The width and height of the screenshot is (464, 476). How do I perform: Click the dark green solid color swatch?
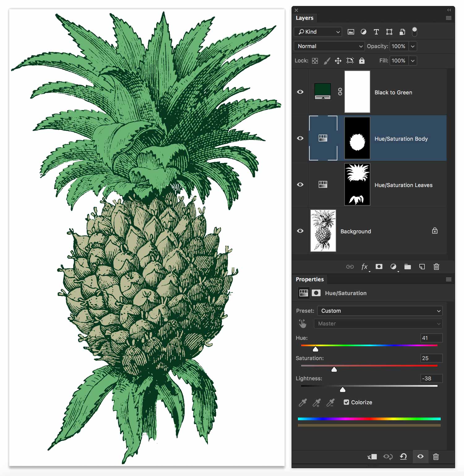323,91
